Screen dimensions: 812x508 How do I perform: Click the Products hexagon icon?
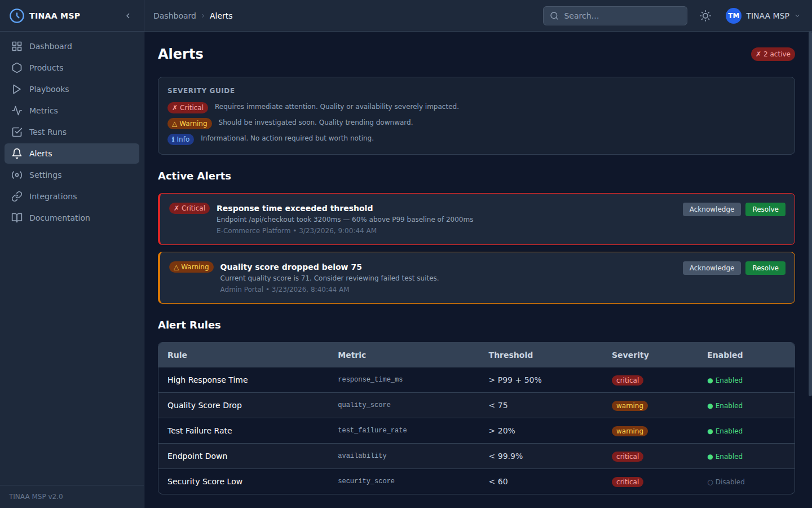click(17, 68)
